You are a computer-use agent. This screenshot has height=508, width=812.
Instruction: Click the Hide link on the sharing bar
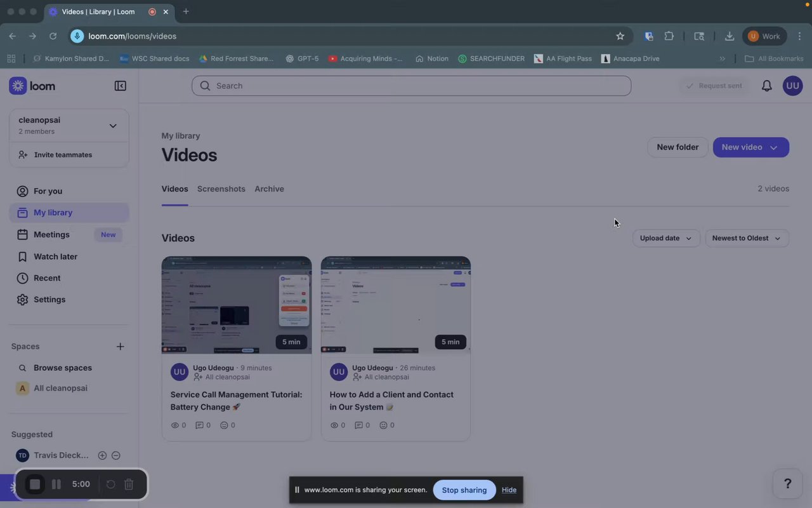tap(509, 490)
